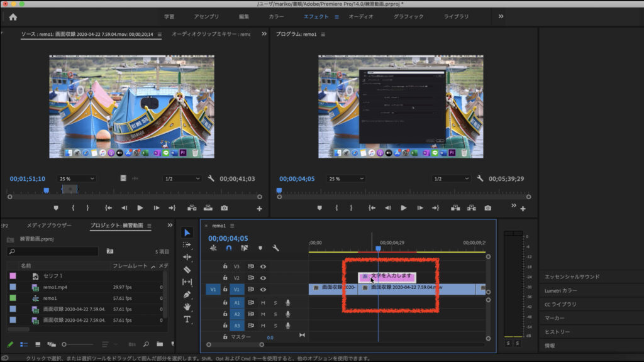Show more workspaces overflow chevron

tap(501, 16)
